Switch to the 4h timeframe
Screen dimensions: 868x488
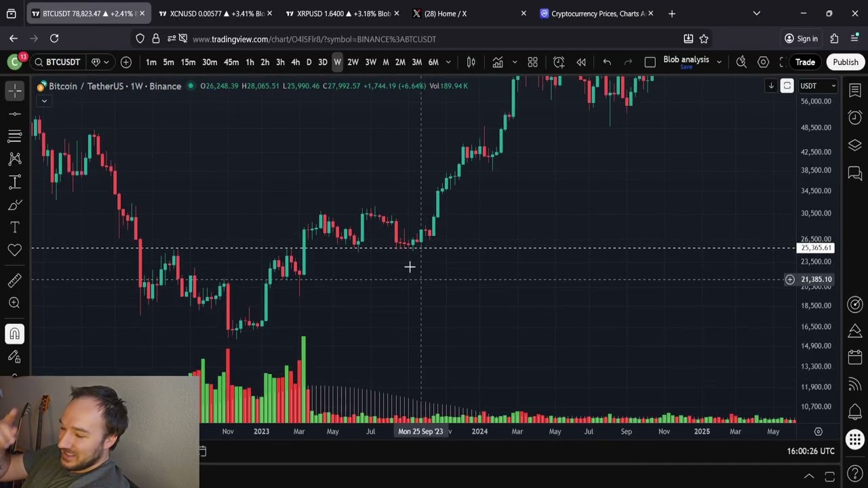click(295, 62)
